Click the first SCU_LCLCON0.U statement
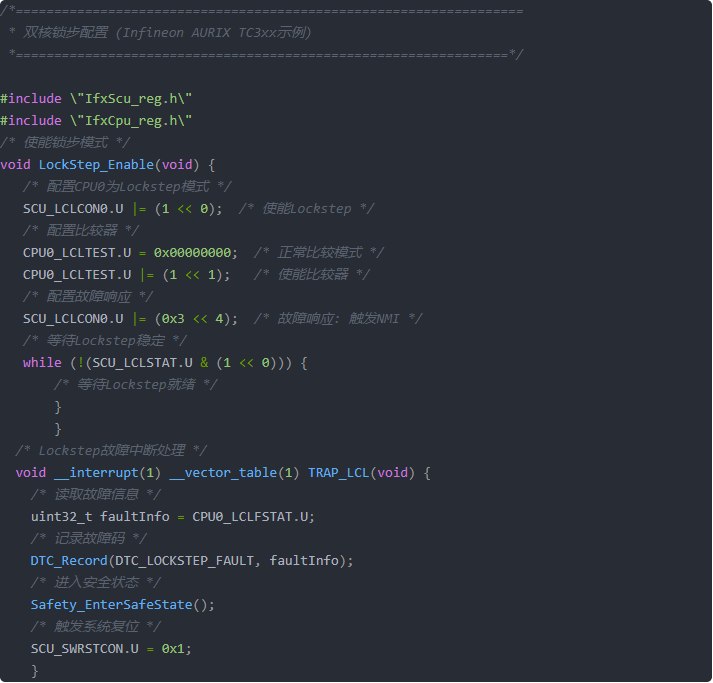This screenshot has width=713, height=683. pos(123,209)
